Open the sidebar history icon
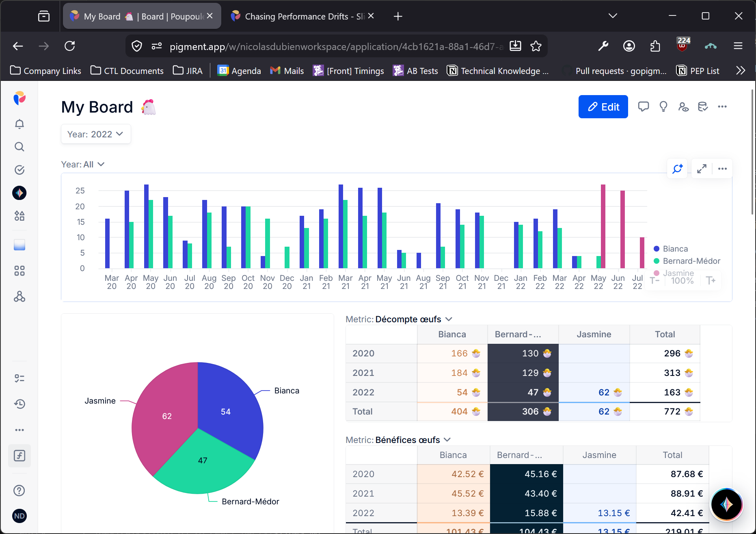Viewport: 756px width, 534px height. coord(19,404)
